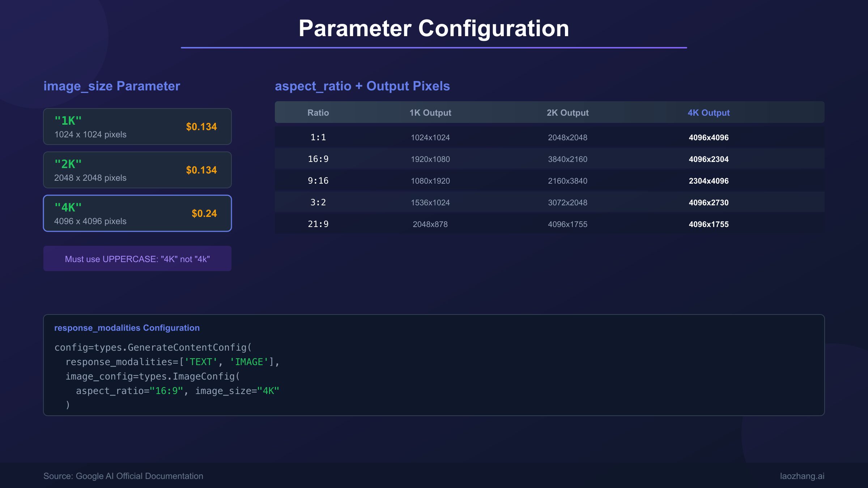Click the 'IMAGE' string in code block
Screen dimensions: 868x488
click(249, 362)
